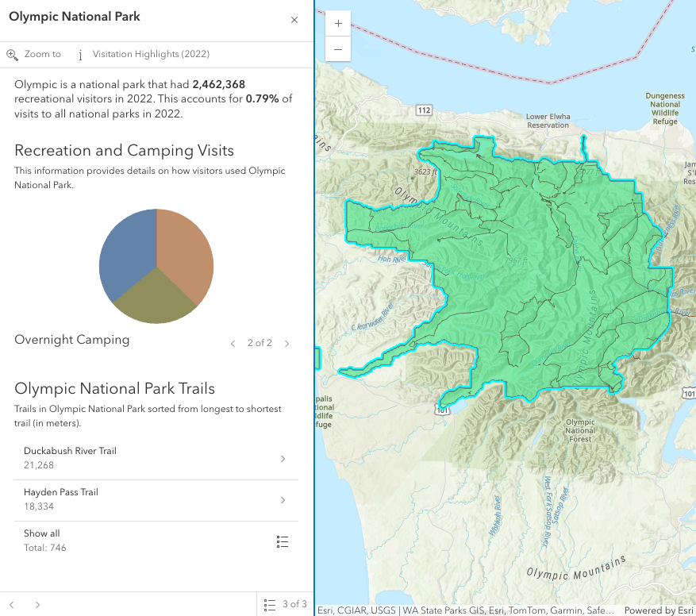Go to next feature in popup footer
Screen dimensions: 696x616
[37, 605]
